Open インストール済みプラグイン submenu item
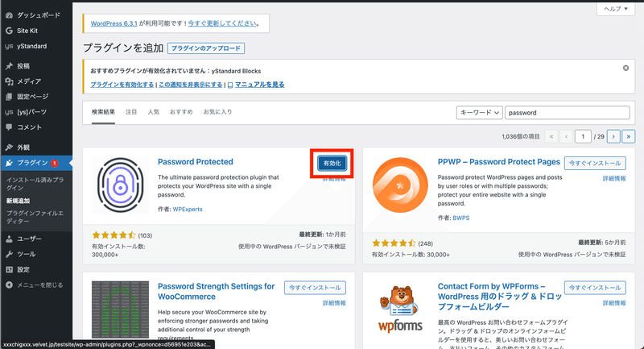 [x=35, y=184]
